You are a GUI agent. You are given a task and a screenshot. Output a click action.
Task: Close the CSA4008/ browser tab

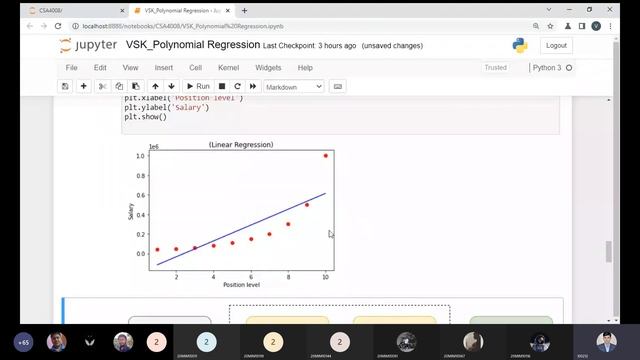(x=122, y=11)
